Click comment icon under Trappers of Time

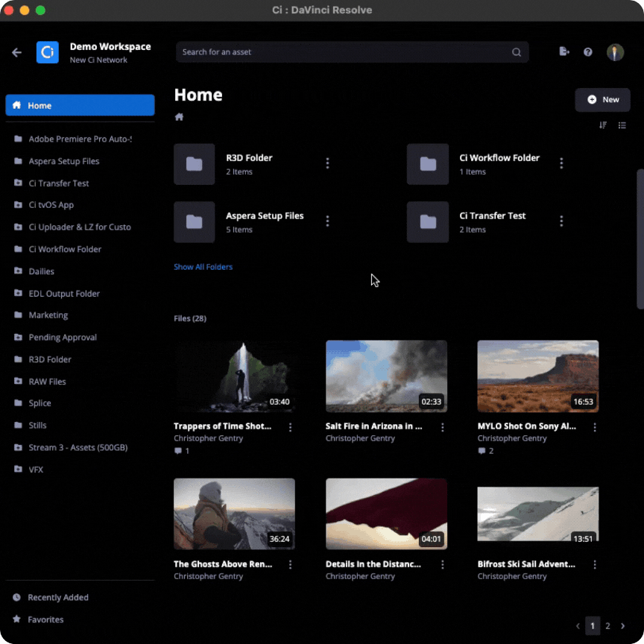[178, 451]
